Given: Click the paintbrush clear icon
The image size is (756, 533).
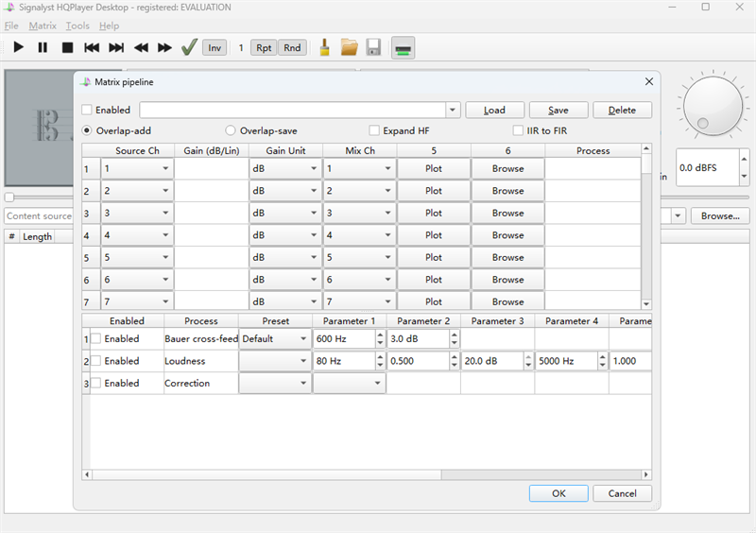Looking at the screenshot, I should (324, 47).
